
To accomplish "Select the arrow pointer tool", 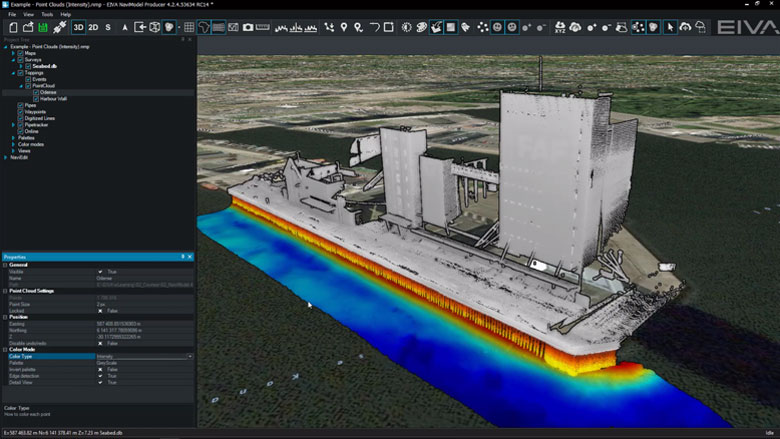I will (x=671, y=27).
